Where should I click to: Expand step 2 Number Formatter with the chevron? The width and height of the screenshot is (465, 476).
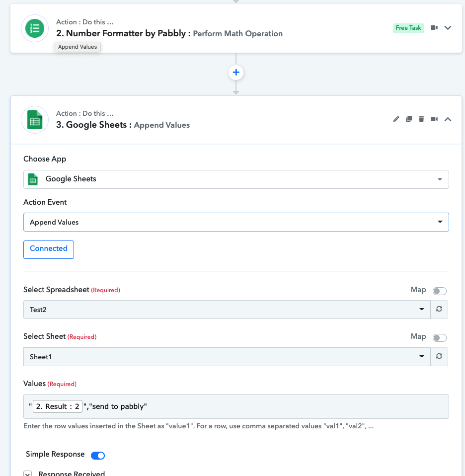tap(448, 28)
